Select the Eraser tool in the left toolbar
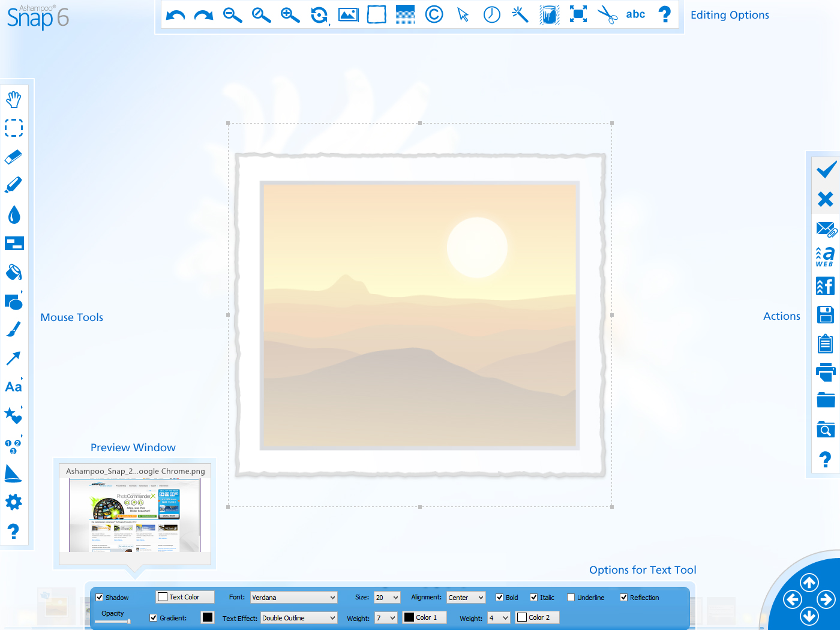 pyautogui.click(x=13, y=157)
